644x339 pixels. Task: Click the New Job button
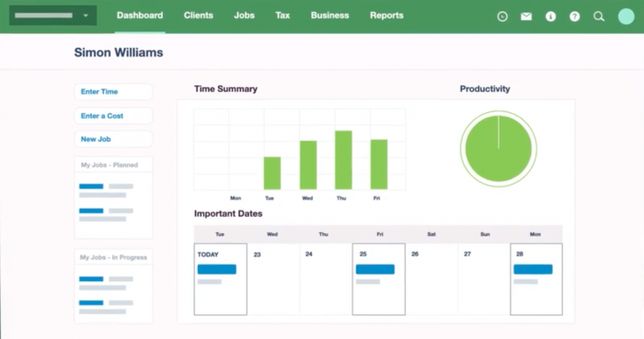pos(113,139)
